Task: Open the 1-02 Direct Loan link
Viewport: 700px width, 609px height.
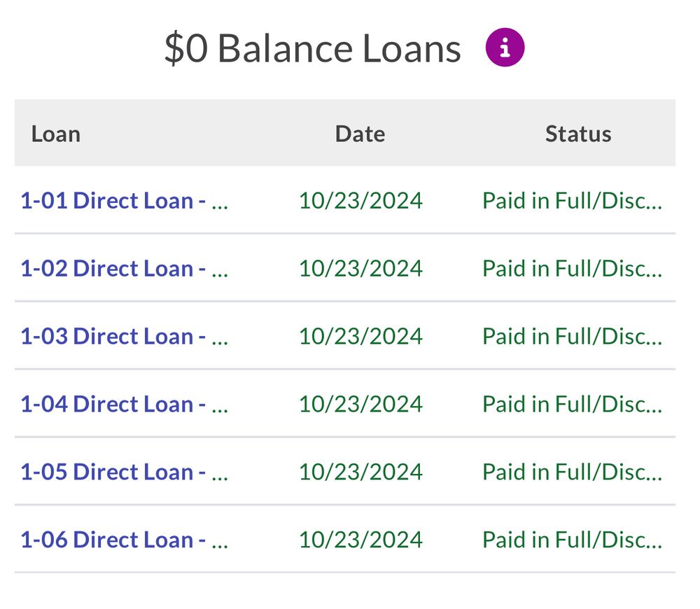Action: (x=125, y=268)
